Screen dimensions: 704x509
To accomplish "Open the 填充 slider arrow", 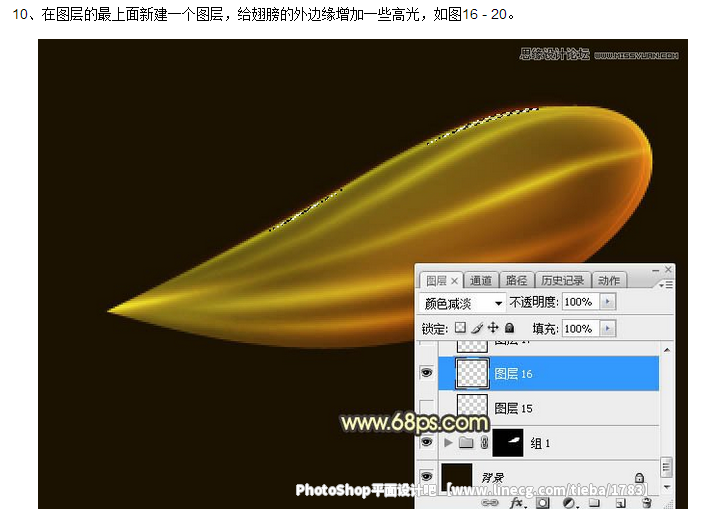I will (608, 329).
